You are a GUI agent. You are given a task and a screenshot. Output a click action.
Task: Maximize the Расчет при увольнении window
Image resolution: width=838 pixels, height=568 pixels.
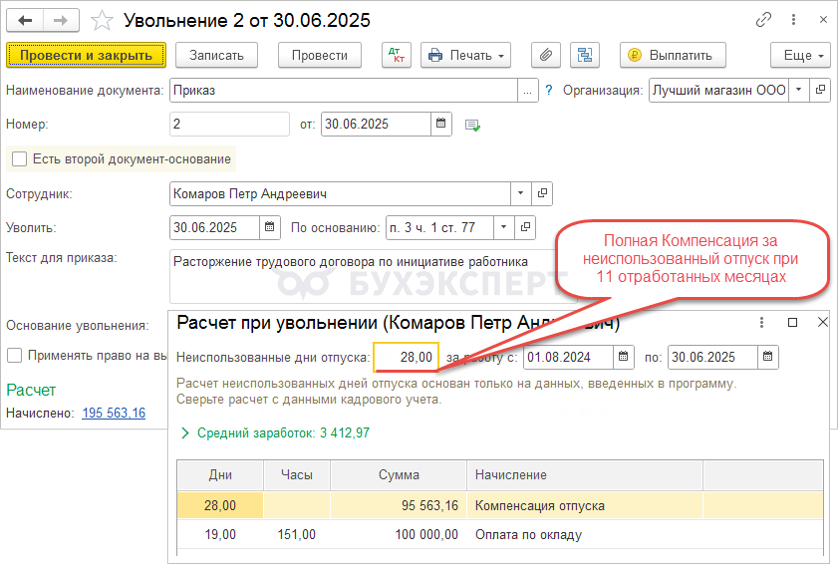click(793, 322)
